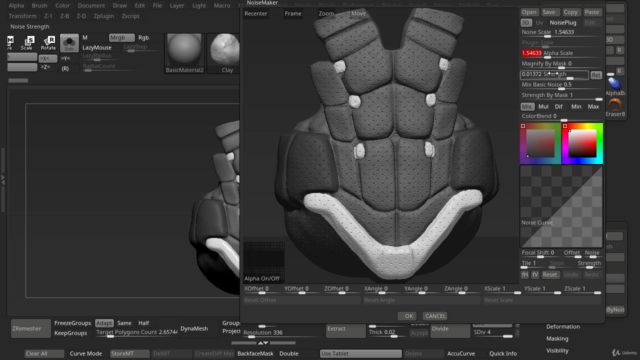Select Min blend mode
The width and height of the screenshot is (640, 360).
tap(576, 107)
